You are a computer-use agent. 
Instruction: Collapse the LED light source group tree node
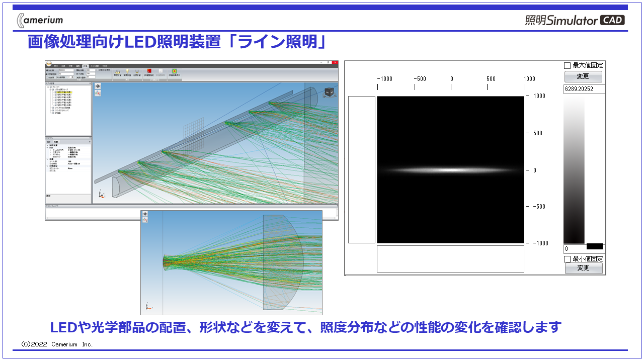(51, 89)
